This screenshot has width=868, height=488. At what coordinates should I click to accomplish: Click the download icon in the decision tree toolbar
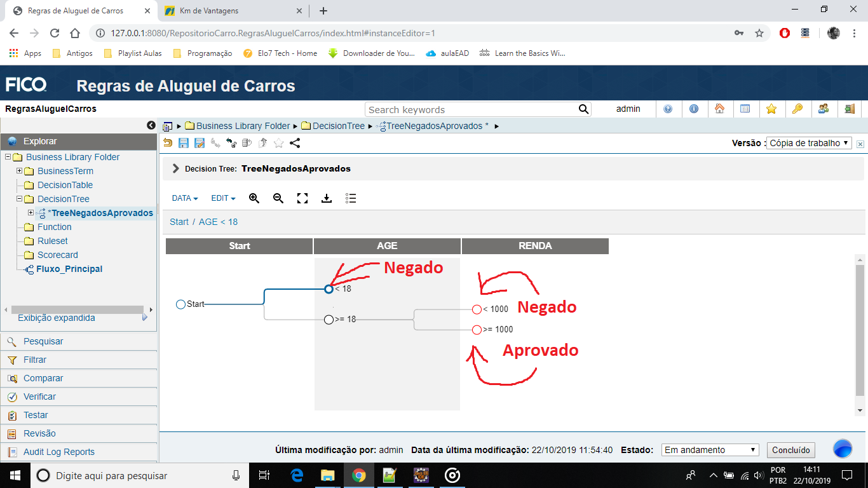click(327, 198)
